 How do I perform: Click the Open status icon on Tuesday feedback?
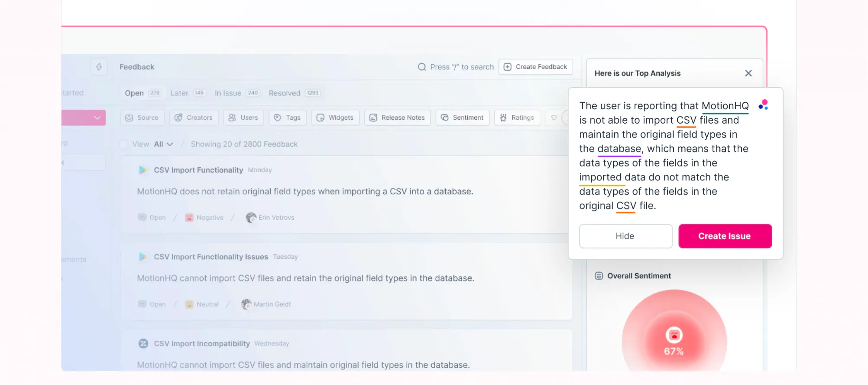[142, 304]
